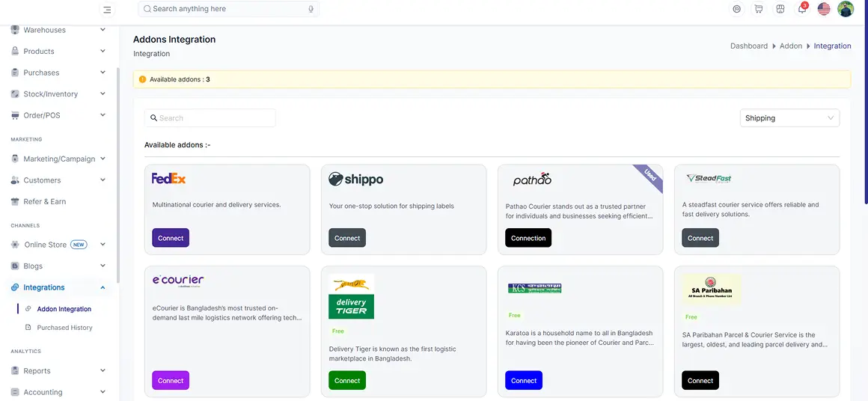Click the Reports sidebar icon
The image size is (868, 401).
pos(15,370)
